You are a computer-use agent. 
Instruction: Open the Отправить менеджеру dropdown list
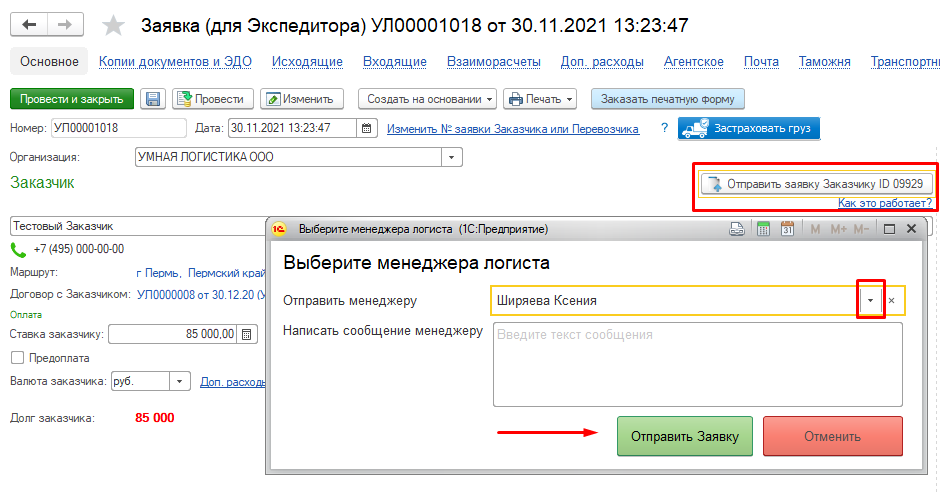[x=870, y=301]
